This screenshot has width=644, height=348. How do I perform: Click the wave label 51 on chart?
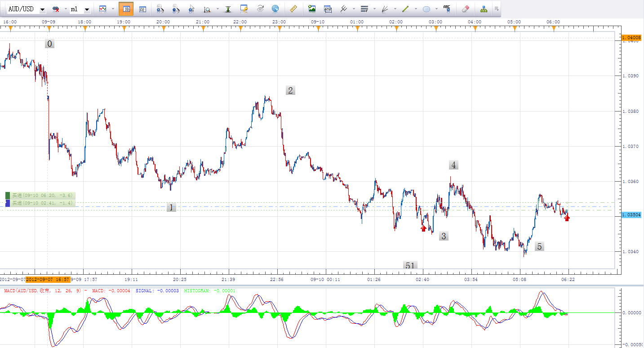(410, 265)
